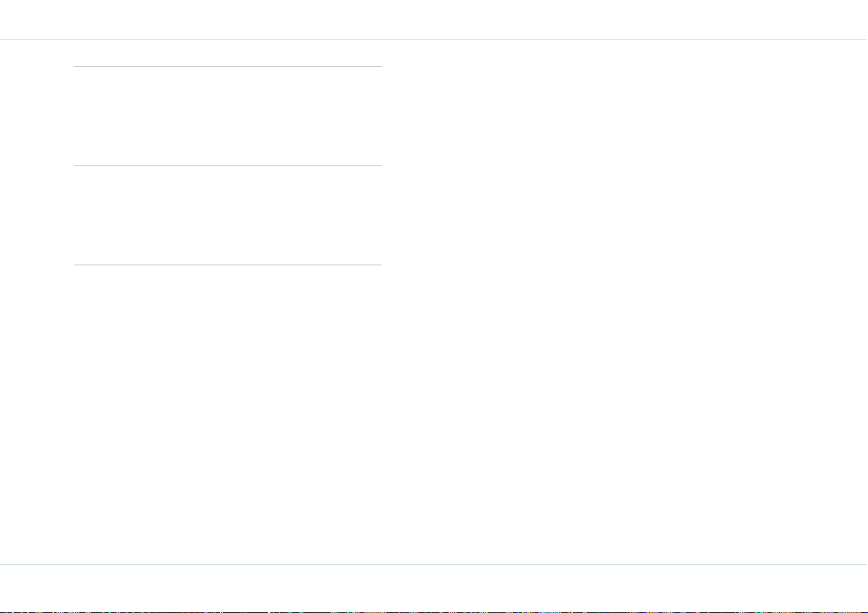Click the blank right-side content panel
This screenshot has height=613, width=868.
625,302
